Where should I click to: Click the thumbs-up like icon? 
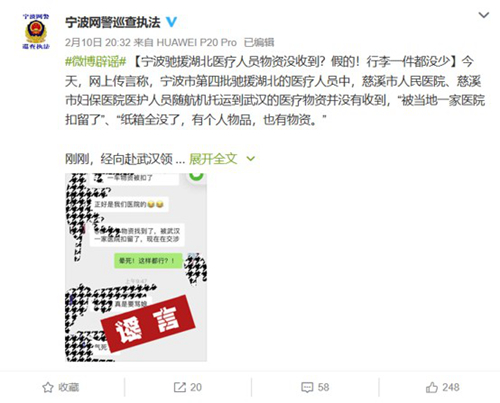tap(432, 387)
